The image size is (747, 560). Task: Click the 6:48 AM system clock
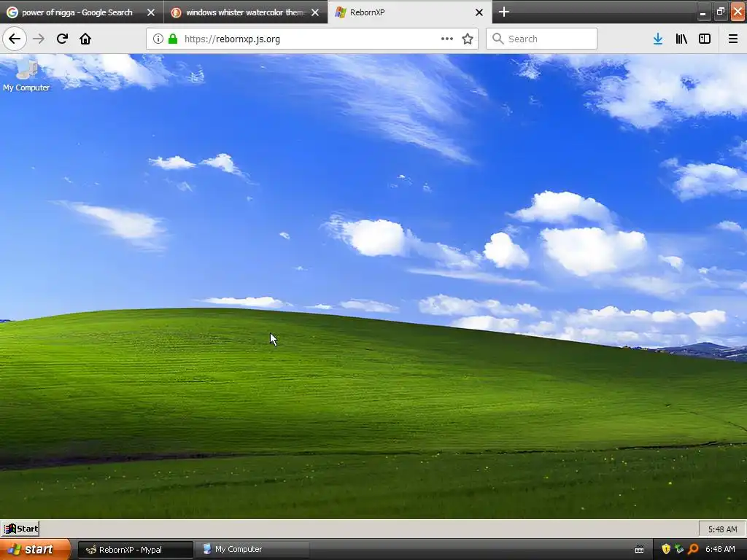[720, 549]
